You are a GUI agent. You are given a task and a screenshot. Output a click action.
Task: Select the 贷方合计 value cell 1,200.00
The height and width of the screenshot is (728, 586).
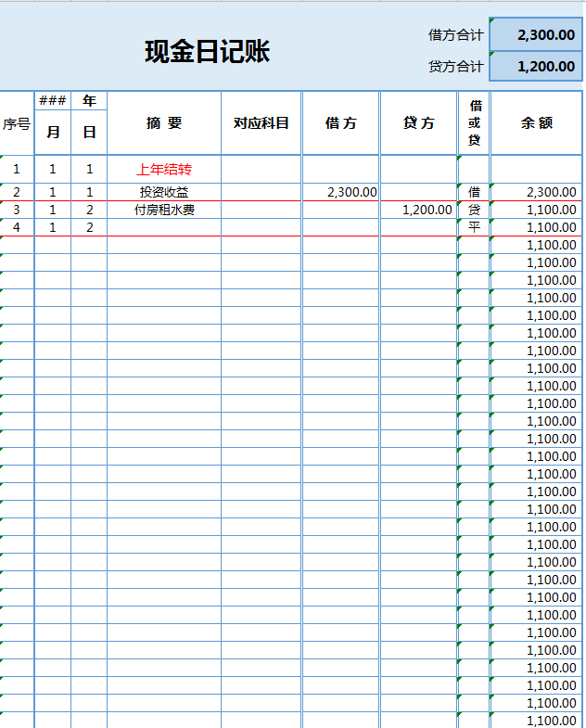point(536,66)
